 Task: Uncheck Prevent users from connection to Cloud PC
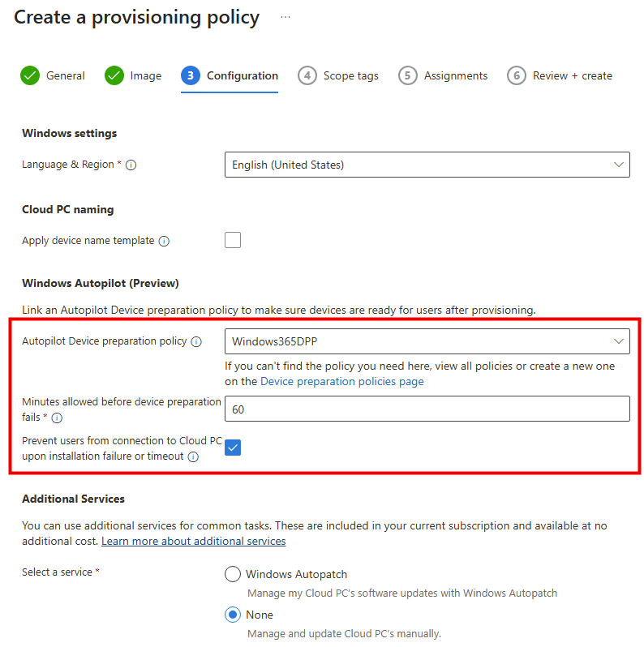[233, 448]
